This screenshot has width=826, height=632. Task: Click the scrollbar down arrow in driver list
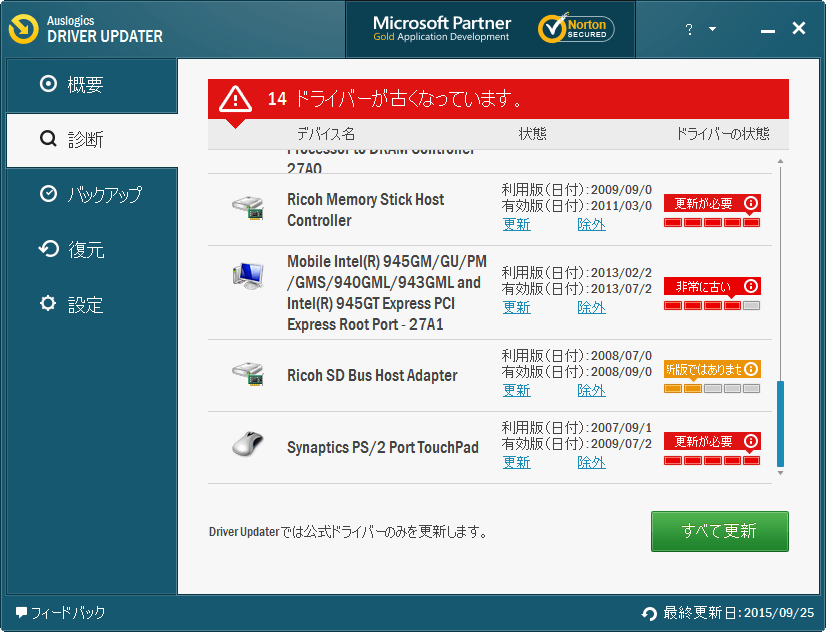(780, 473)
